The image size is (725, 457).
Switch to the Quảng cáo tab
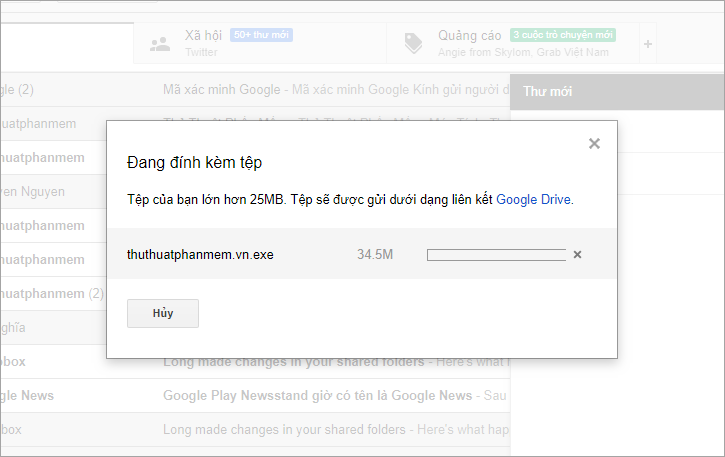(x=513, y=43)
